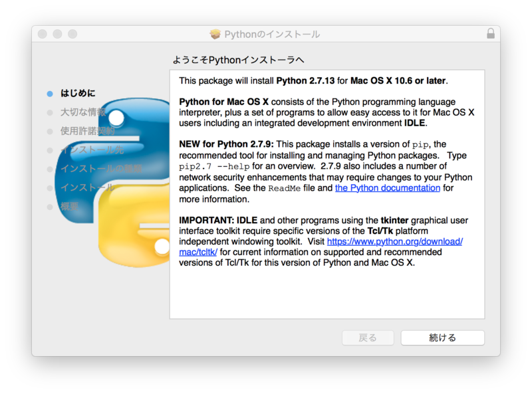Click the zoom window button
This screenshot has width=532, height=394.
[72, 34]
